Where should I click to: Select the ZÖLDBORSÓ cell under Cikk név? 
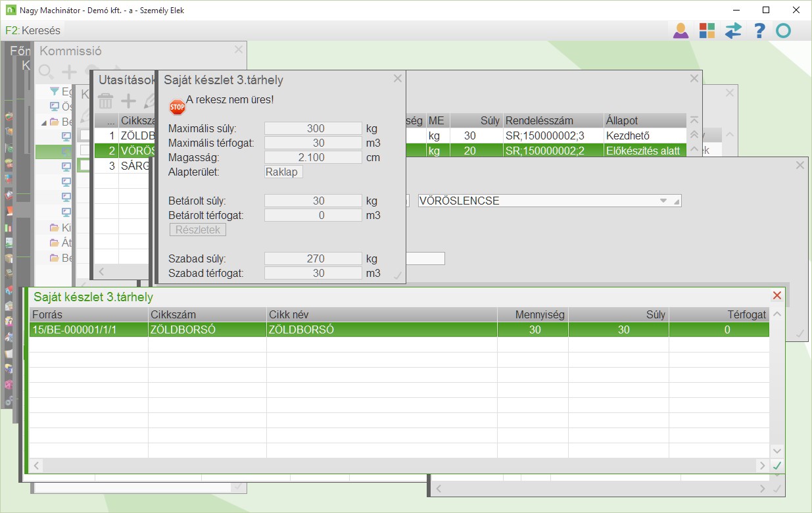(x=381, y=330)
